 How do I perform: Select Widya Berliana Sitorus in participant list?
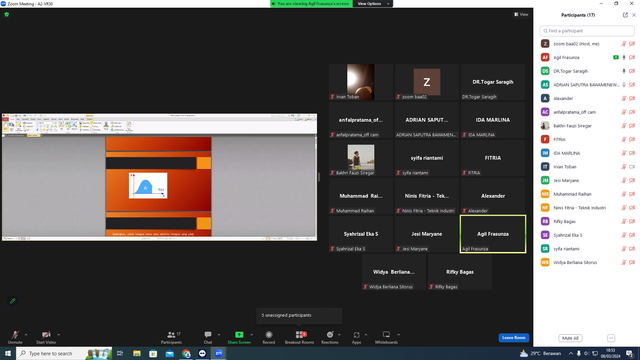(x=587, y=262)
